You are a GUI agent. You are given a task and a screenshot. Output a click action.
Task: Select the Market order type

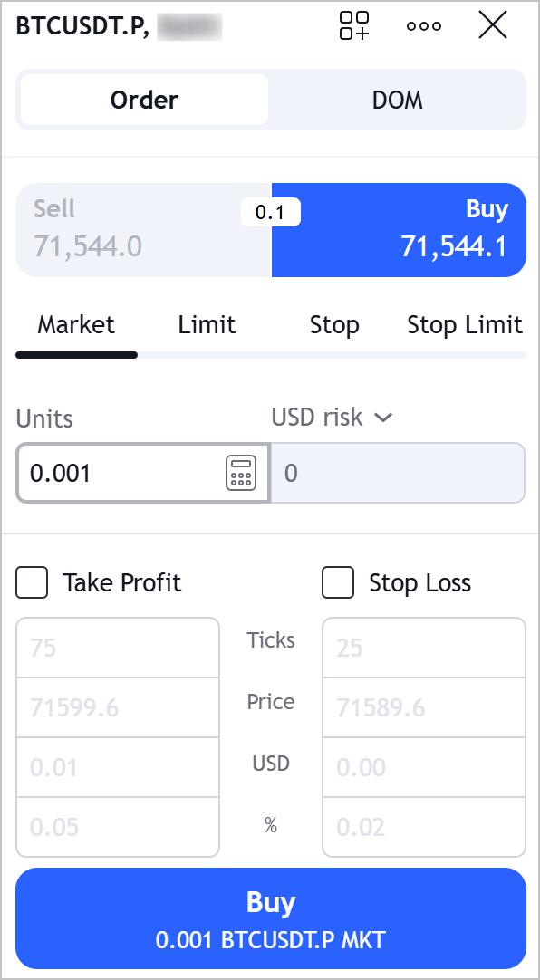pos(76,325)
